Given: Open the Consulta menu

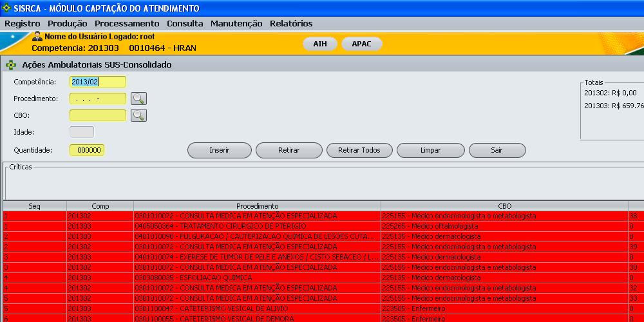Looking at the screenshot, I should (185, 23).
